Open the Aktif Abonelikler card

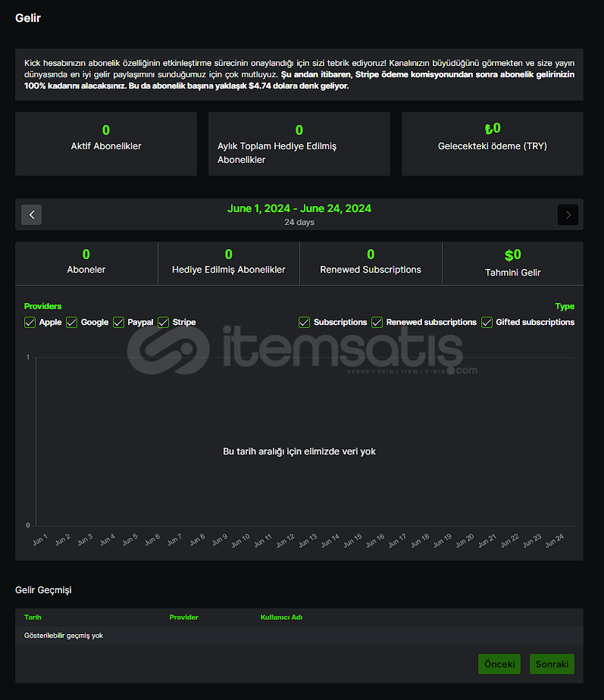[x=106, y=144]
